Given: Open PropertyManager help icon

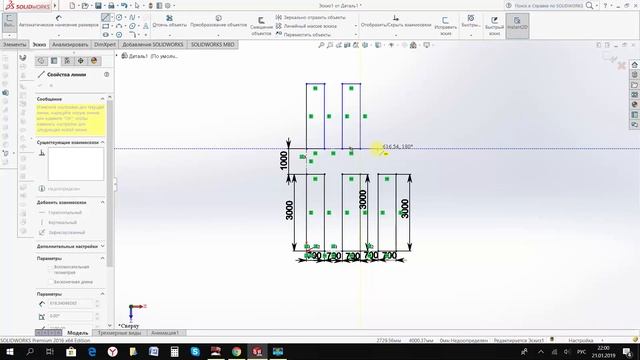Looking at the screenshot, I should click(x=107, y=74).
